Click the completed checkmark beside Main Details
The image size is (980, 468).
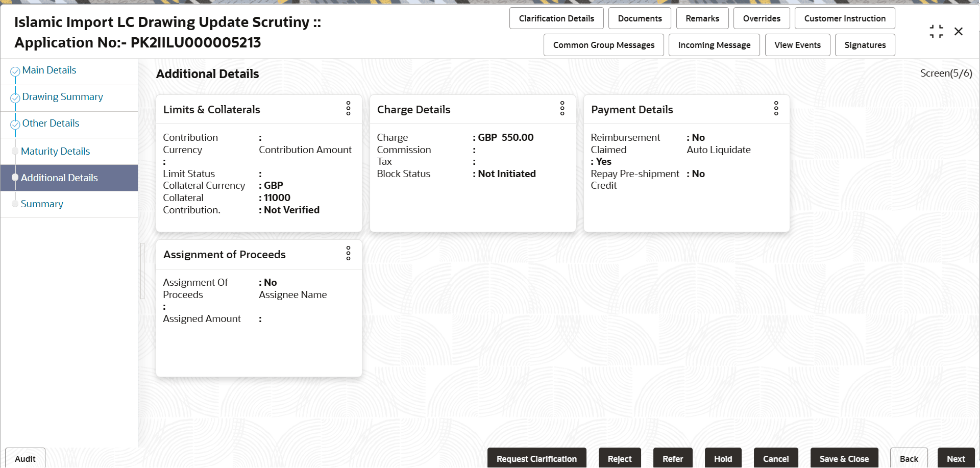coord(14,70)
